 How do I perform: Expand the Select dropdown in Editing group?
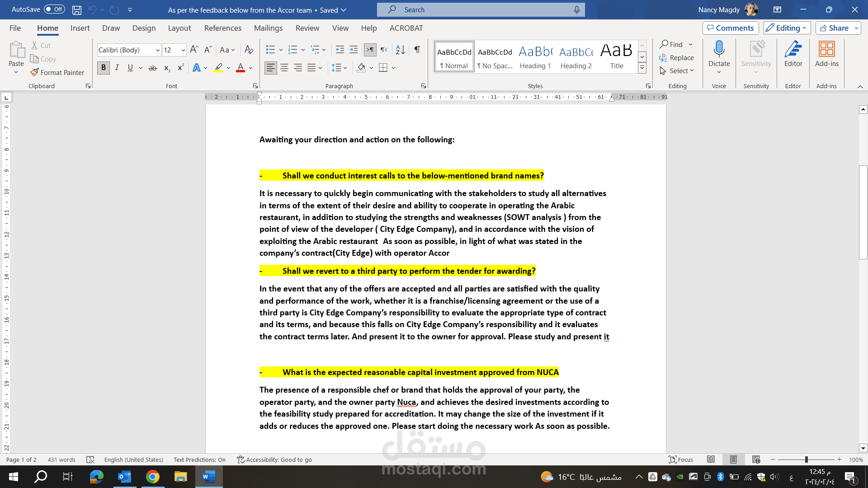click(677, 71)
